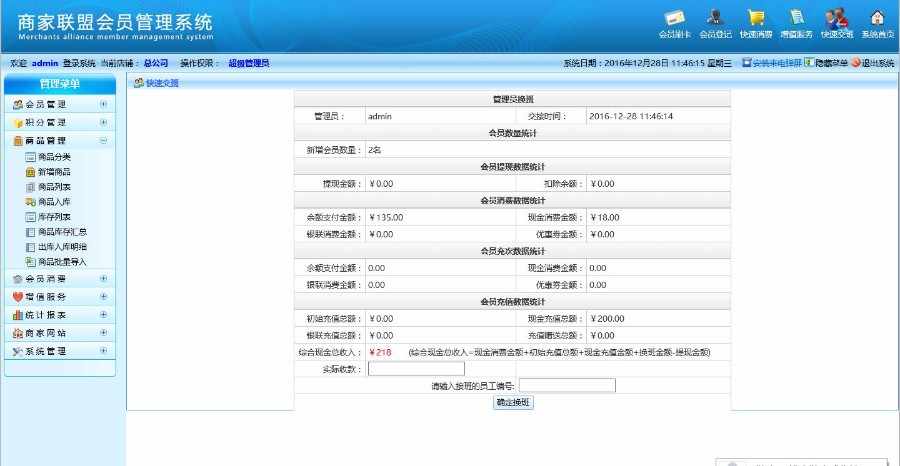Open 快速交班 shift handover icon
This screenshot has height=466, width=900.
pos(837,18)
